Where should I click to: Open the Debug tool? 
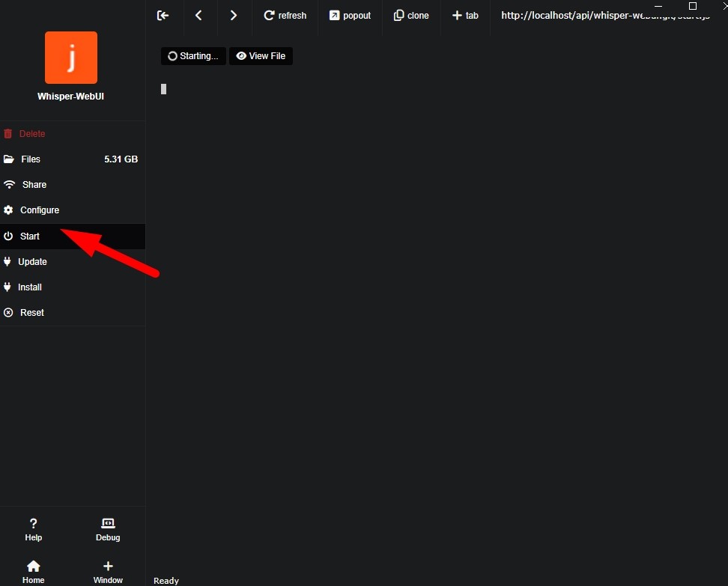[108, 530]
